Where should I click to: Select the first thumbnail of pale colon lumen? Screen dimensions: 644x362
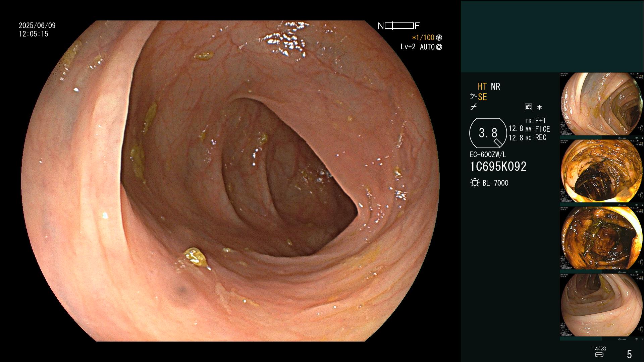click(601, 104)
